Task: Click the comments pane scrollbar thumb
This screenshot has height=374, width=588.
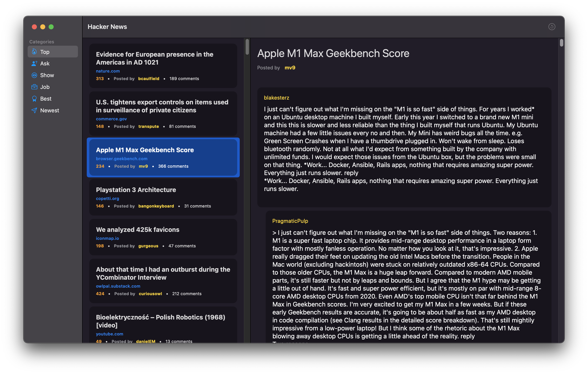Action: tap(561, 43)
